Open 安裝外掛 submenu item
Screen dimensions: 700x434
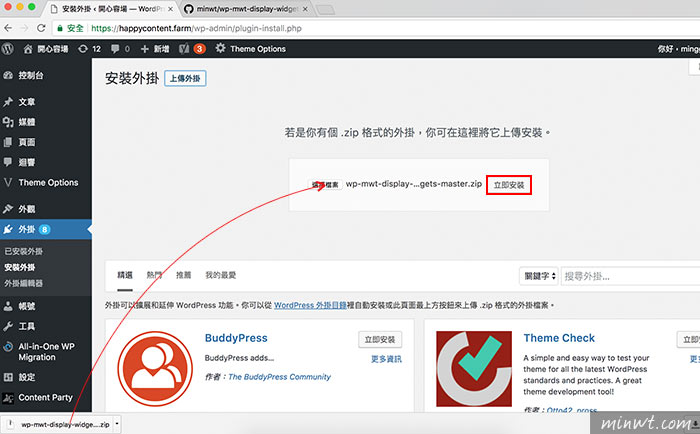pyautogui.click(x=20, y=267)
